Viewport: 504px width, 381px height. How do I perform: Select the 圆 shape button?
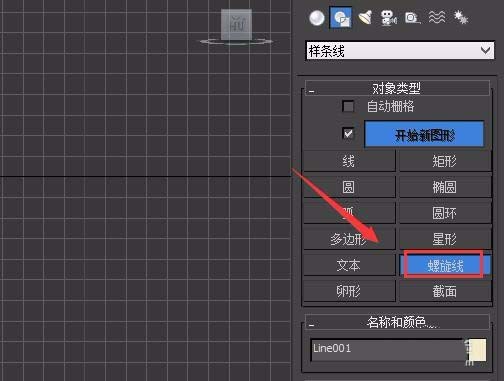349,187
